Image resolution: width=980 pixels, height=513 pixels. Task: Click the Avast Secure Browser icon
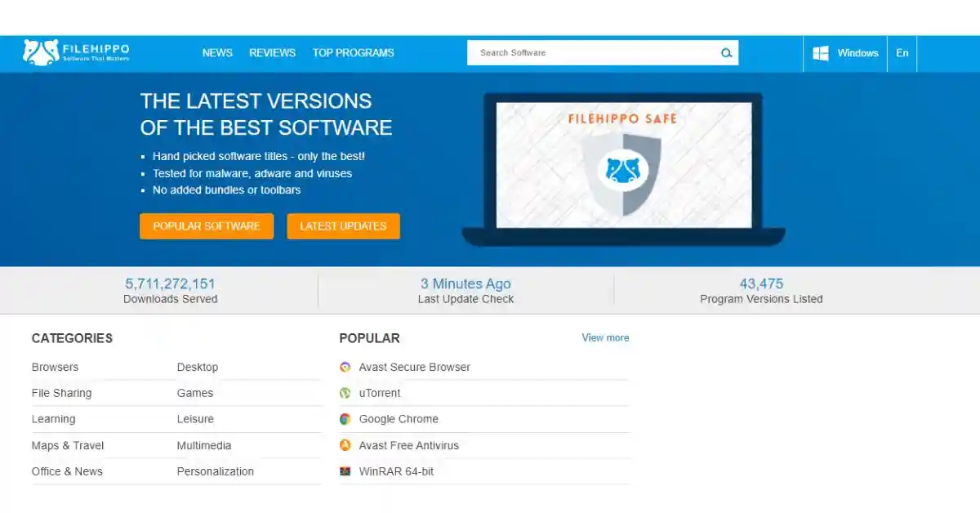(x=345, y=368)
